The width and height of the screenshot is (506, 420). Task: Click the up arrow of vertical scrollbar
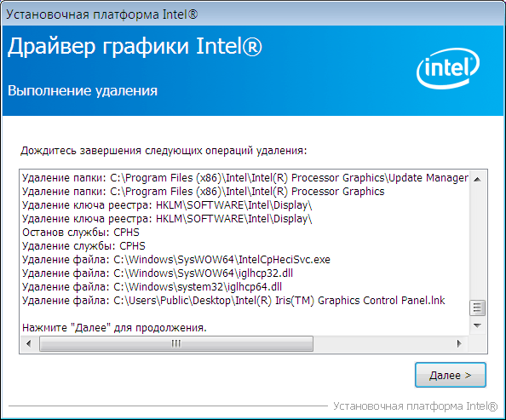point(477,179)
